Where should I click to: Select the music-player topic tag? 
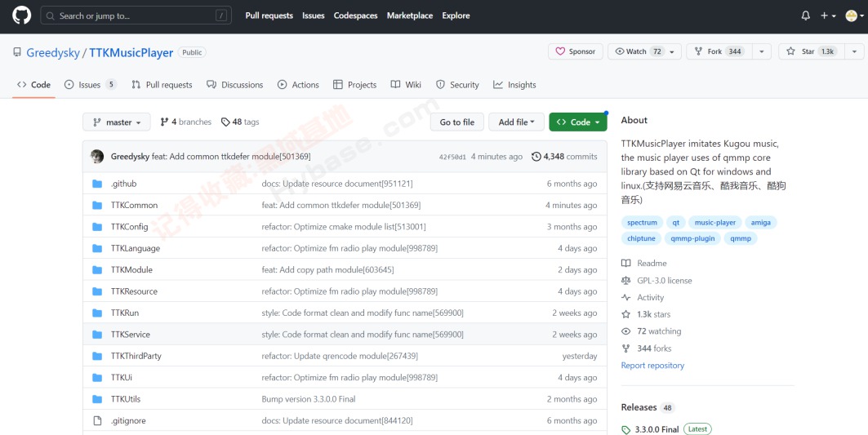[x=715, y=223]
